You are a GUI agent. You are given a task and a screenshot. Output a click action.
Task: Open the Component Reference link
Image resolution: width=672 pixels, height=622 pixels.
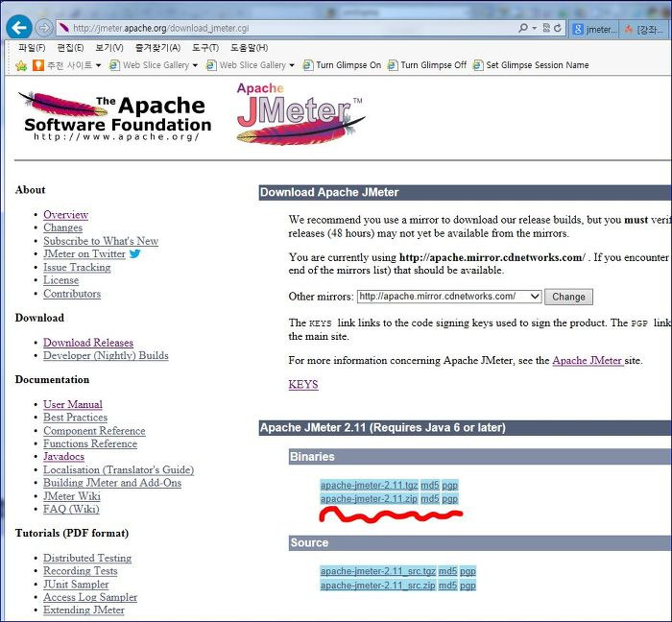94,431
